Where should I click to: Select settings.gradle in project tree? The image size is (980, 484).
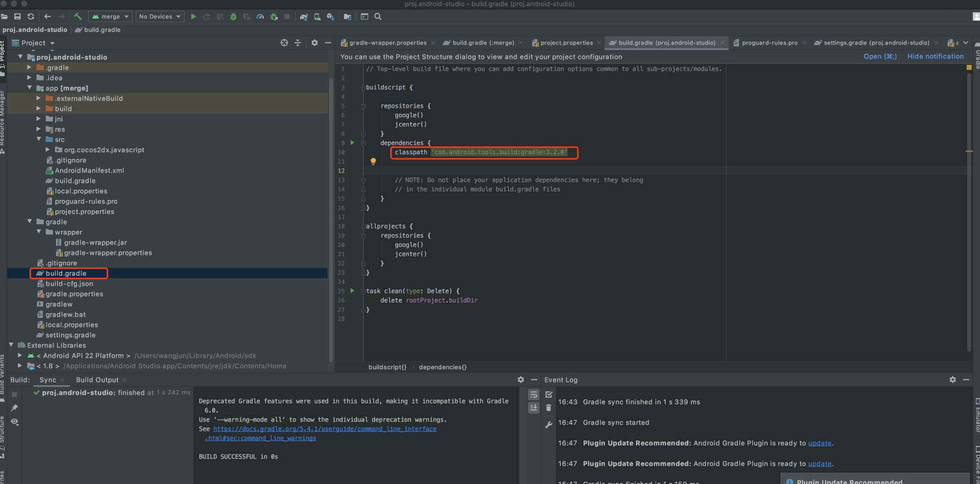[x=70, y=335]
